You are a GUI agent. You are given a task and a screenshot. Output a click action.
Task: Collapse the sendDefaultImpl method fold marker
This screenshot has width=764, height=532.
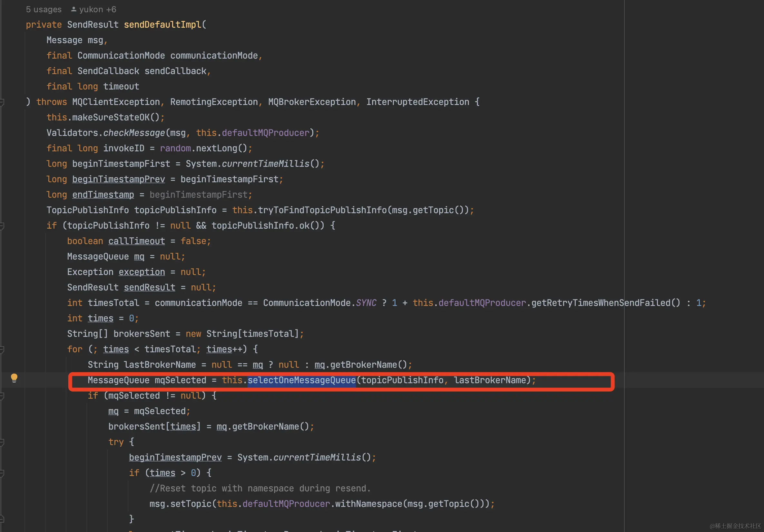point(2,102)
